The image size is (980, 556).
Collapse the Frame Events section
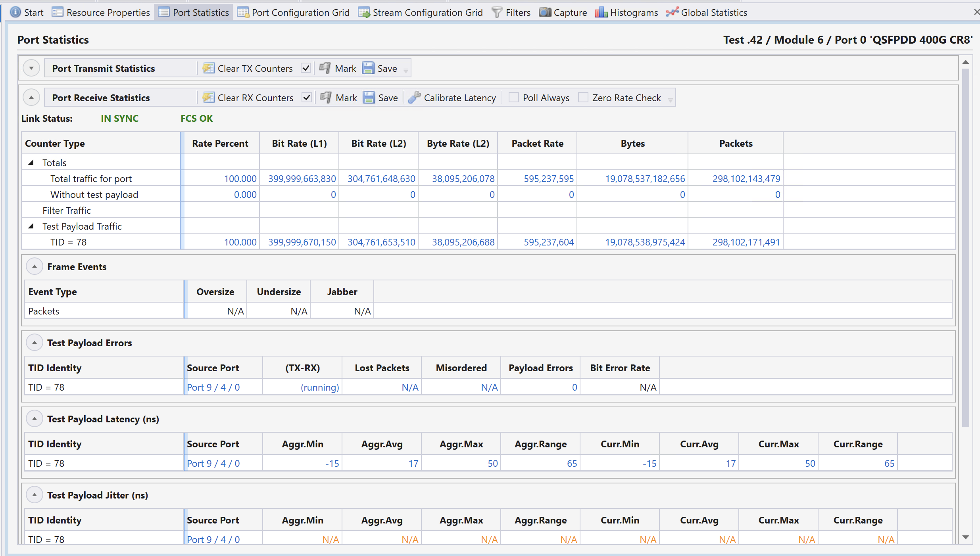[x=35, y=266]
